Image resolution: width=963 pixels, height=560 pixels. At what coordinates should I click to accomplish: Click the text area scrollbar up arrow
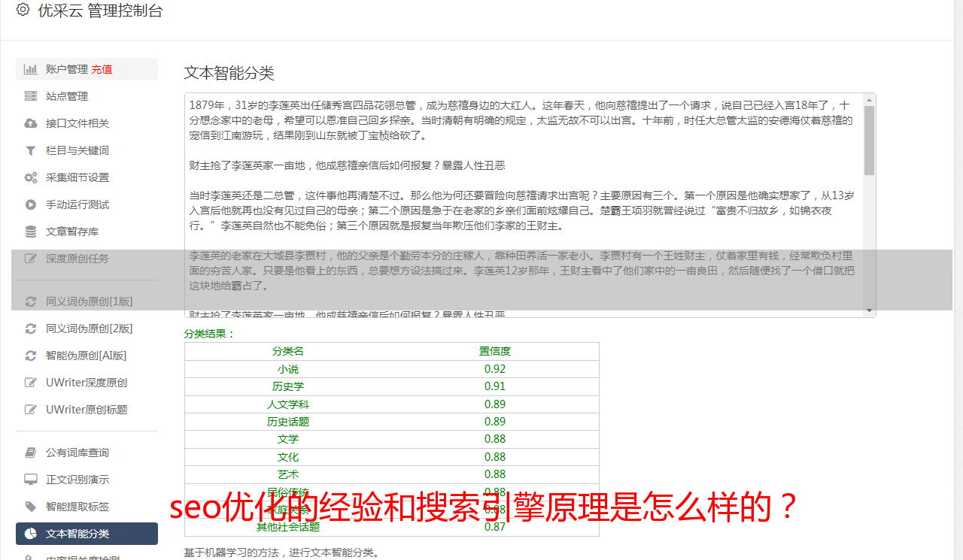coord(869,99)
